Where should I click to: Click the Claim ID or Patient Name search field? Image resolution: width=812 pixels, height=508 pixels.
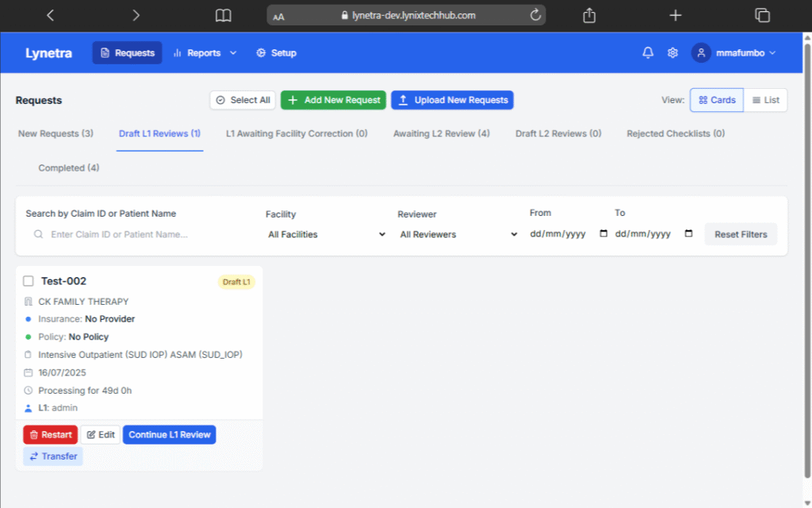click(x=143, y=235)
